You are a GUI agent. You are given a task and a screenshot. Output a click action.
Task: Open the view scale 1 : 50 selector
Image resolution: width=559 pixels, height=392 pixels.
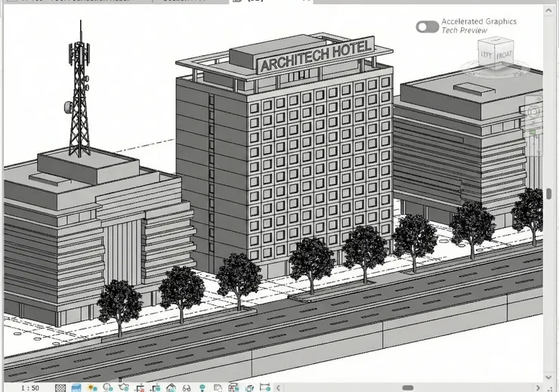click(x=30, y=387)
